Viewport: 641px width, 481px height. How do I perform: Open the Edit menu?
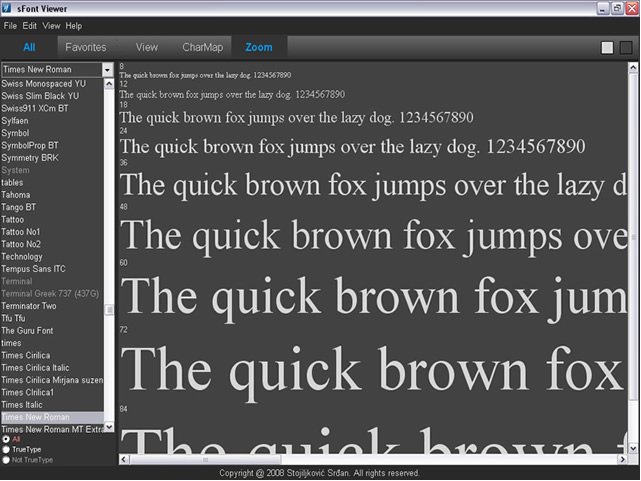click(29, 26)
